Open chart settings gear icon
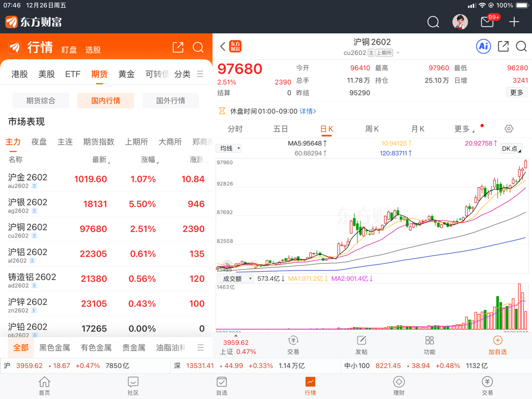Image resolution: width=532 pixels, height=399 pixels. [x=509, y=129]
